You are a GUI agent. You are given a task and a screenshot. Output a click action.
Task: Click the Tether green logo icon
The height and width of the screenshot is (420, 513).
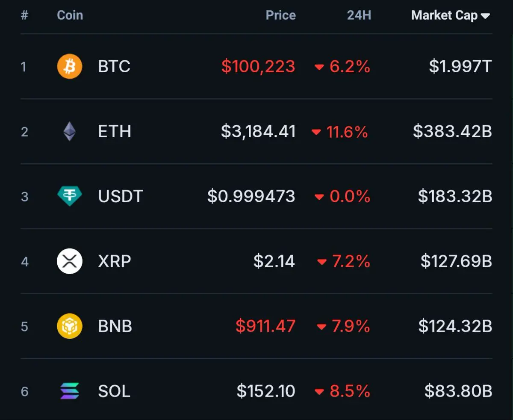click(x=70, y=196)
